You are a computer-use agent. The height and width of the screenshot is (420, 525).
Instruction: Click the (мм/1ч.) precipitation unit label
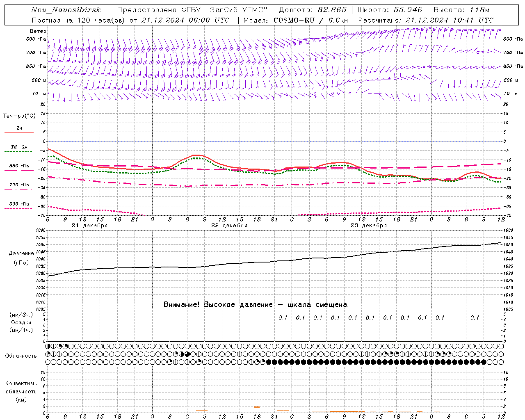[x=21, y=330]
